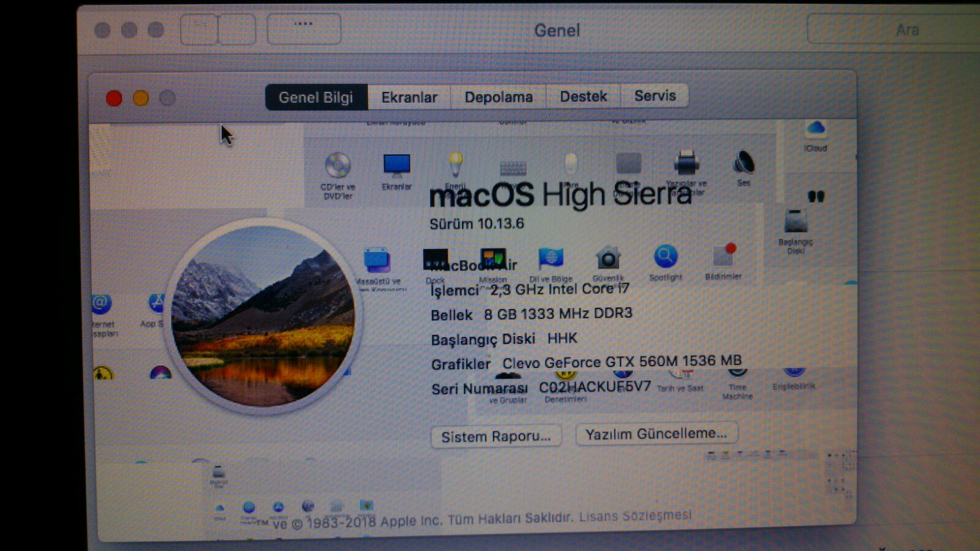Open the Lisans Sözleşmesi link
Viewport: 980px width, 551px height.
635,516
